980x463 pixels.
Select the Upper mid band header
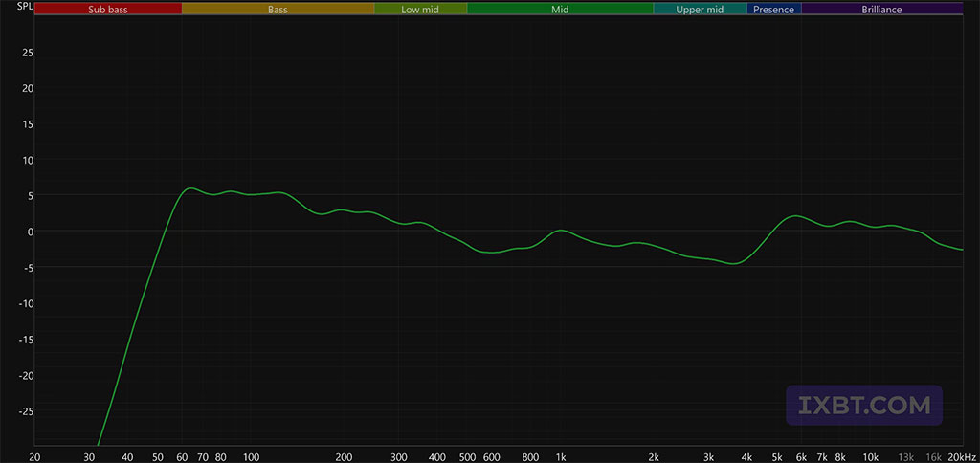coord(700,10)
